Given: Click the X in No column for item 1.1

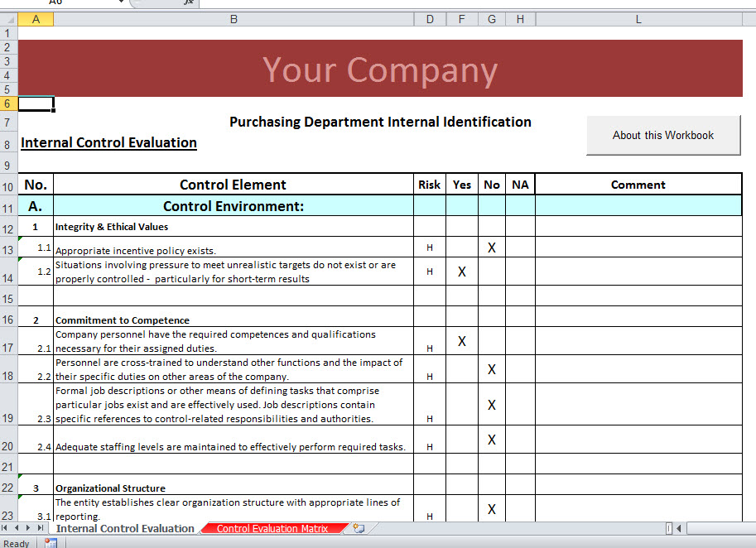Looking at the screenshot, I should [492, 248].
